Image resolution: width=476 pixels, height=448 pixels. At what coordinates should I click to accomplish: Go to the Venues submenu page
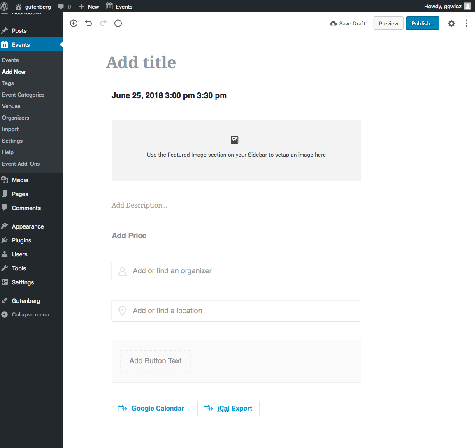11,106
